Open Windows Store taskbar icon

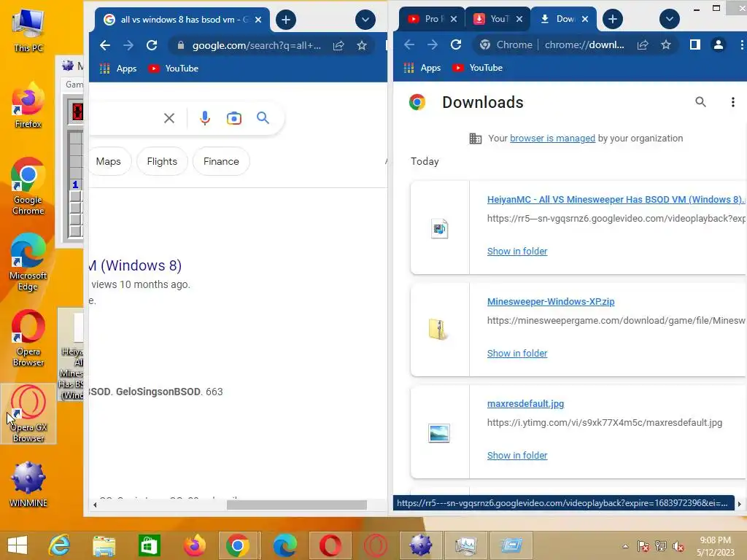(x=149, y=545)
